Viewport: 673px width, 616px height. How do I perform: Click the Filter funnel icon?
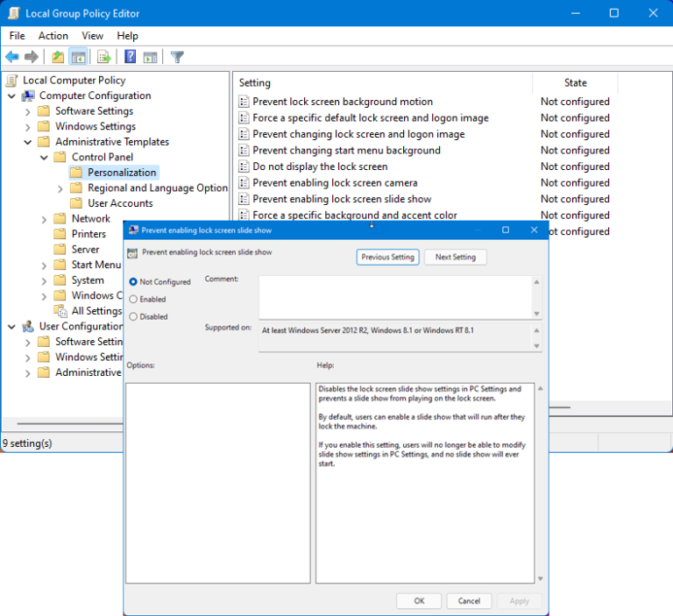point(177,57)
